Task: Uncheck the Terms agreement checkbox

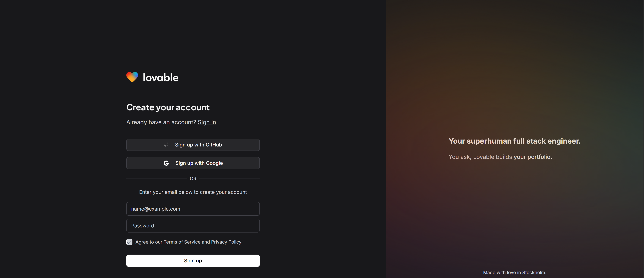Action: tap(129, 242)
